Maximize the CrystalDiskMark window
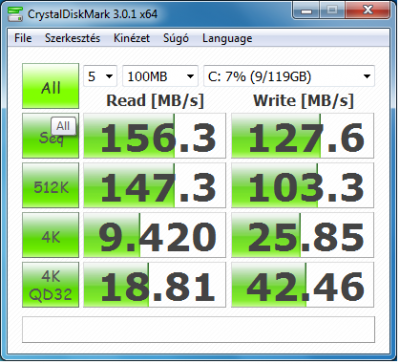 click(332, 11)
